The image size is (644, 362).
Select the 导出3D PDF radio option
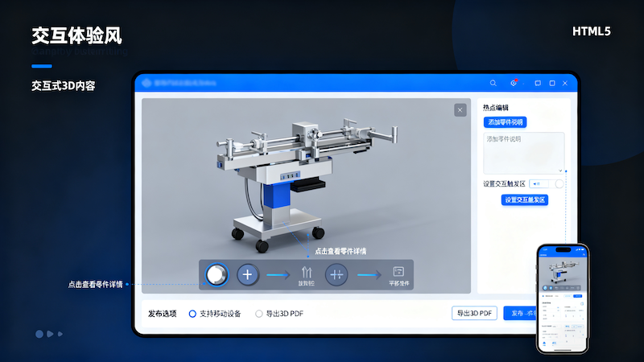point(258,314)
